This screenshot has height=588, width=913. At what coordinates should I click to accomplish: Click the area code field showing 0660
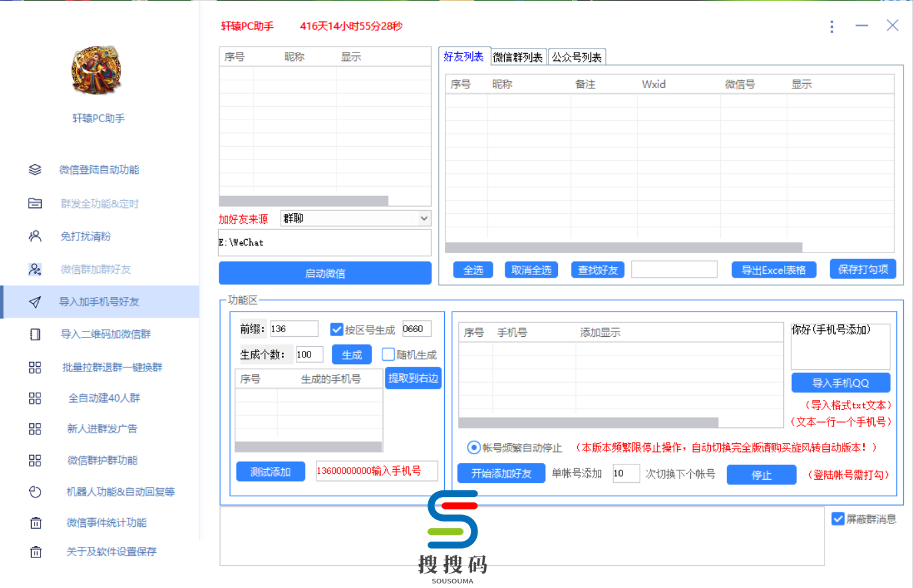tap(417, 329)
